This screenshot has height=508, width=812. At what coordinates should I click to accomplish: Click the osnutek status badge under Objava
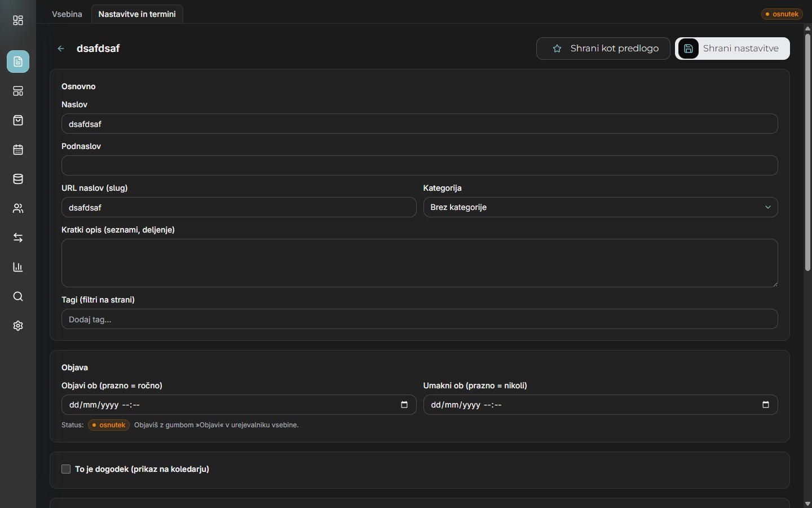click(x=109, y=425)
